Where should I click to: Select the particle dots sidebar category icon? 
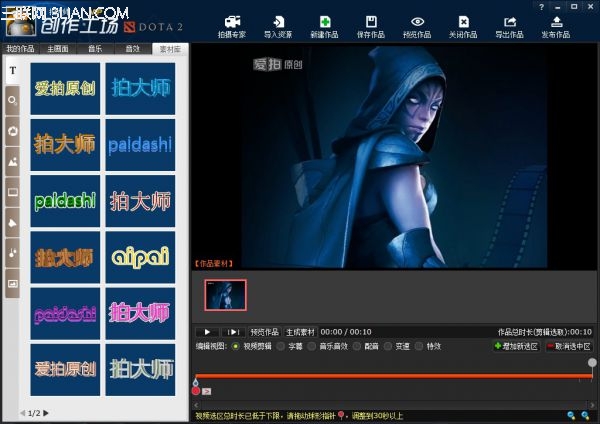click(13, 253)
